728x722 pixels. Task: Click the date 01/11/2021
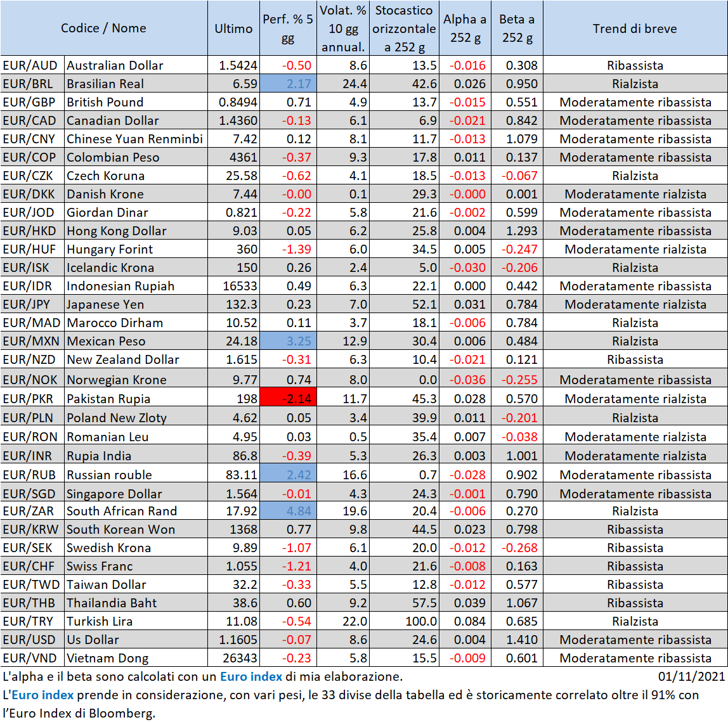tap(691, 676)
